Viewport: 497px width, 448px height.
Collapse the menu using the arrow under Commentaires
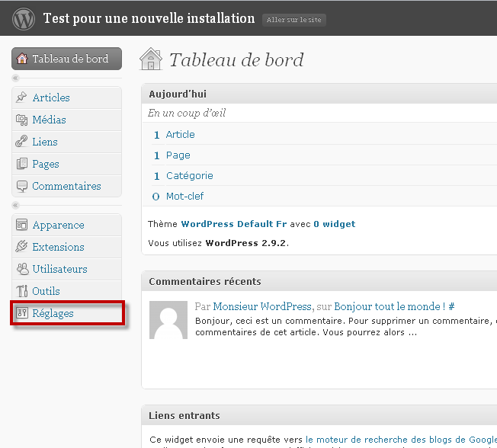pos(15,205)
